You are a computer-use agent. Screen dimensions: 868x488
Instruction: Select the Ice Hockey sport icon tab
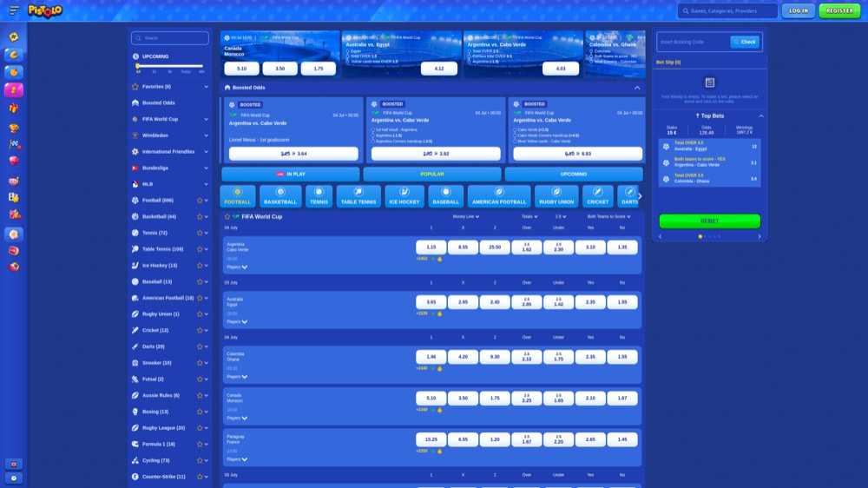point(404,196)
